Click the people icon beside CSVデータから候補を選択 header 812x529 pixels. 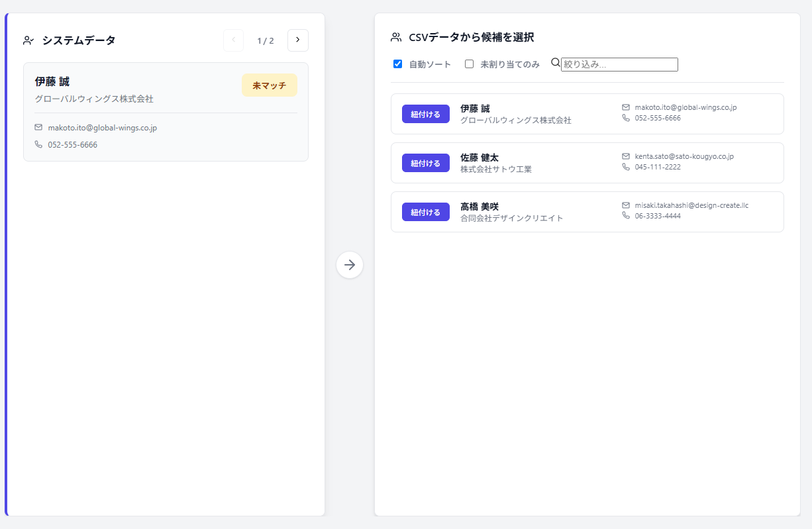pos(397,37)
